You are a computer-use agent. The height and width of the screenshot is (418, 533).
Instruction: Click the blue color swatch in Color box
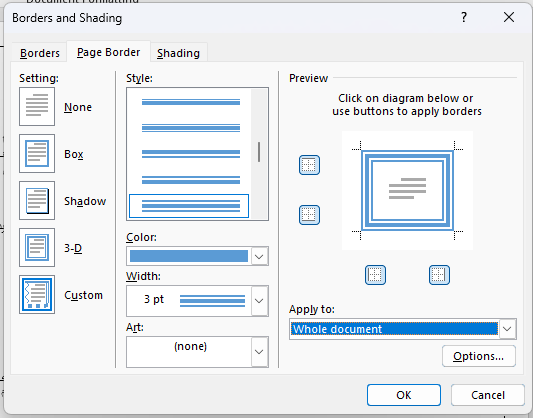[189, 256]
